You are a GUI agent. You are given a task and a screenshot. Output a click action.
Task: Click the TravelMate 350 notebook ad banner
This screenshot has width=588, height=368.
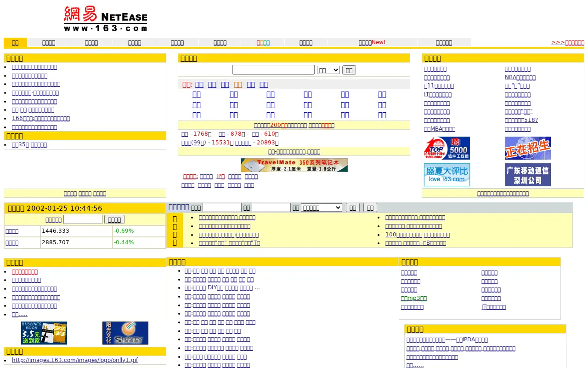coord(294,165)
